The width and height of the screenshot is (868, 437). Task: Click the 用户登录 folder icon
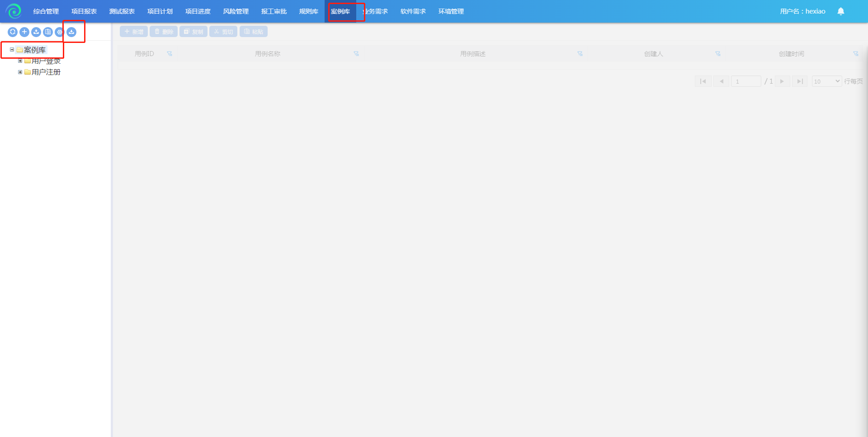pos(28,61)
